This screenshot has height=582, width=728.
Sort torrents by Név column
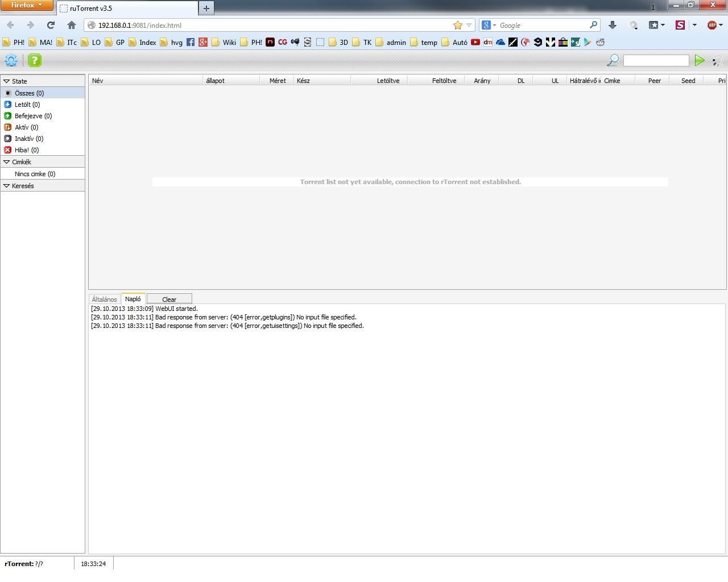tap(146, 81)
